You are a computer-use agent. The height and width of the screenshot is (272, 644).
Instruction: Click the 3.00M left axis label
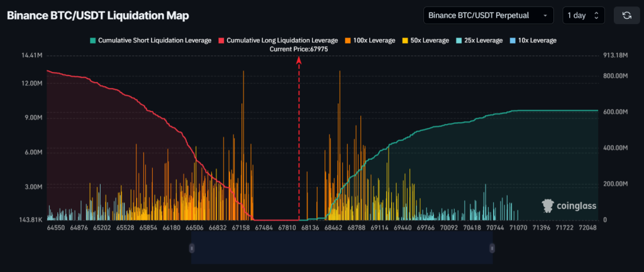pyautogui.click(x=33, y=186)
